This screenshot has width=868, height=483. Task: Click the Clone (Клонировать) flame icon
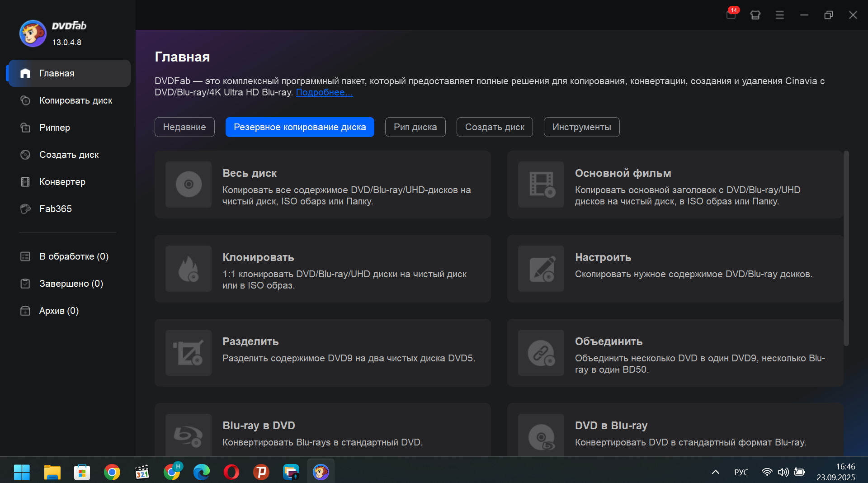pos(189,269)
